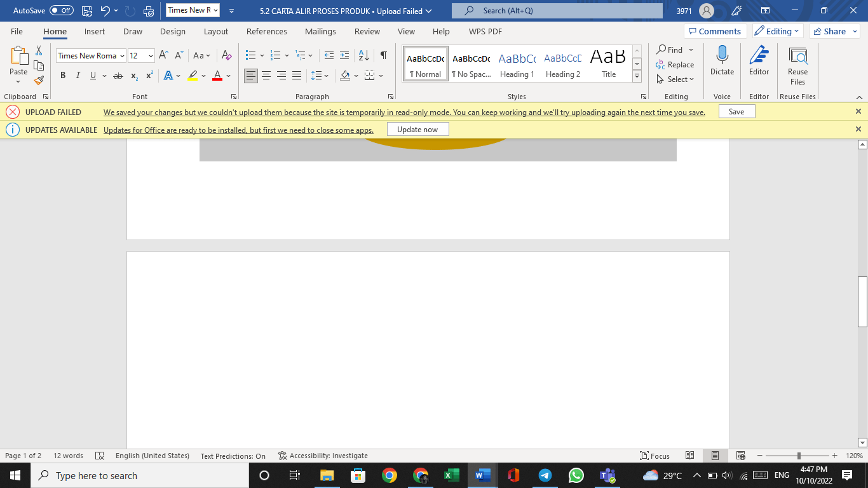Increase font size with Grow Font
The image size is (868, 488).
163,55
